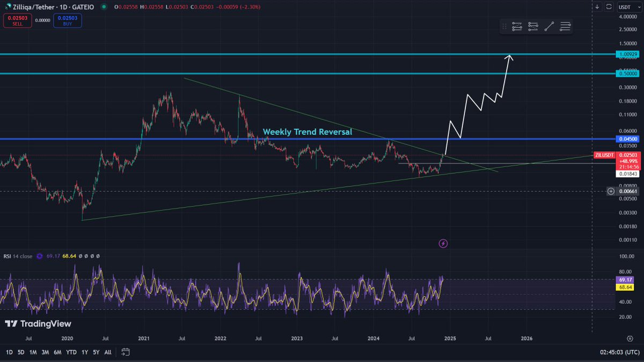Screen dimensions: 644x362
Task: Set range to All
Action: point(108,352)
